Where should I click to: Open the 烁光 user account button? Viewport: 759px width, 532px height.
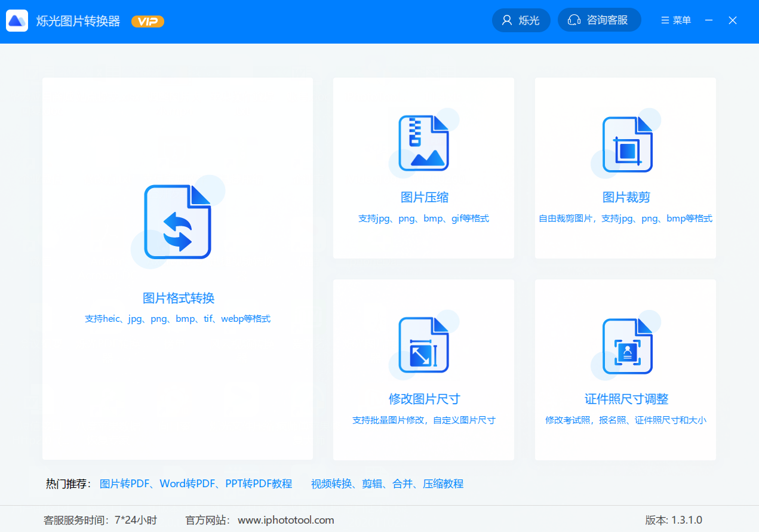[521, 20]
